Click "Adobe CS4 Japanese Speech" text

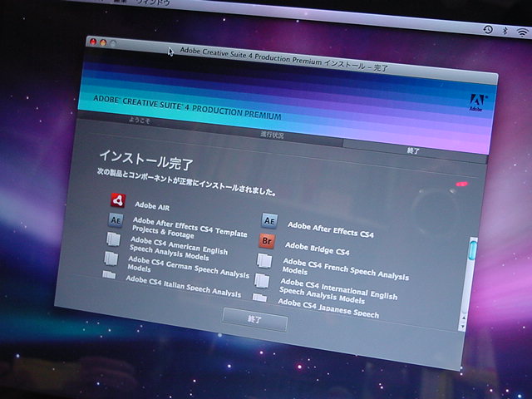(328, 308)
